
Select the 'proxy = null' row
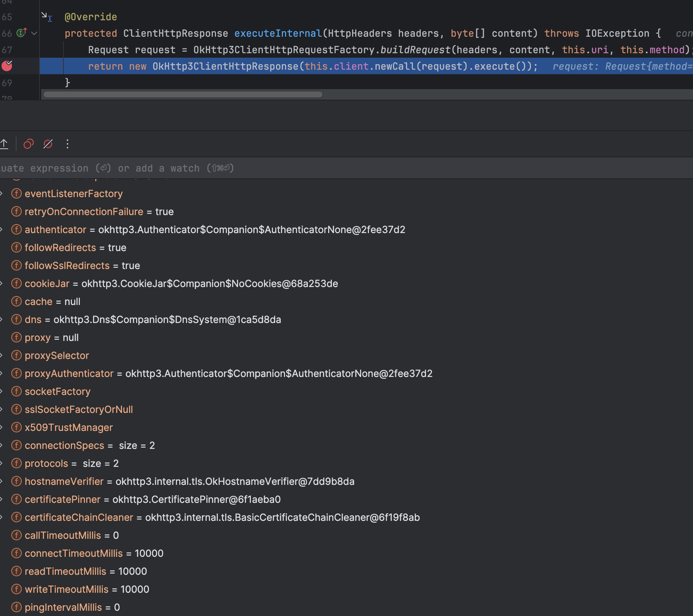[x=346, y=338]
